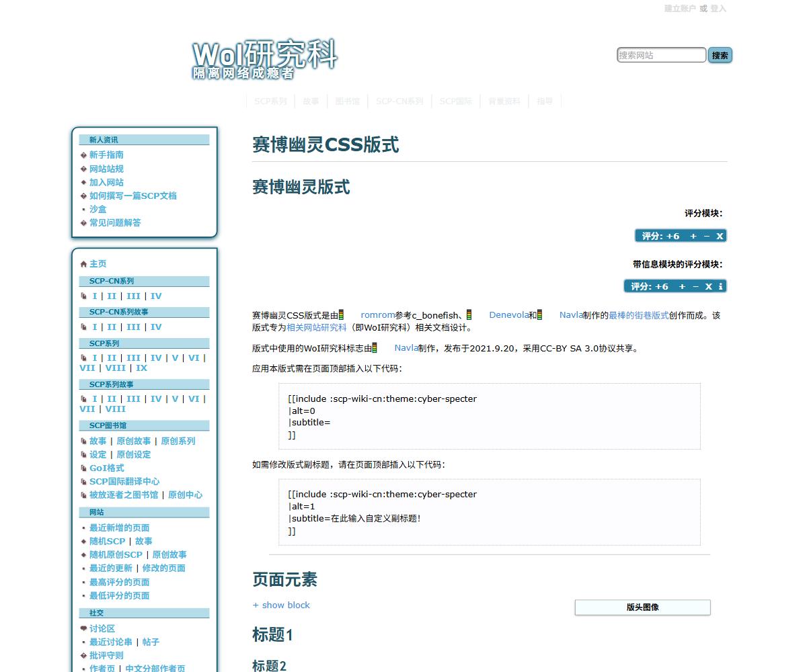Select the 版头图像 tab box
807x672 pixels.
642,607
